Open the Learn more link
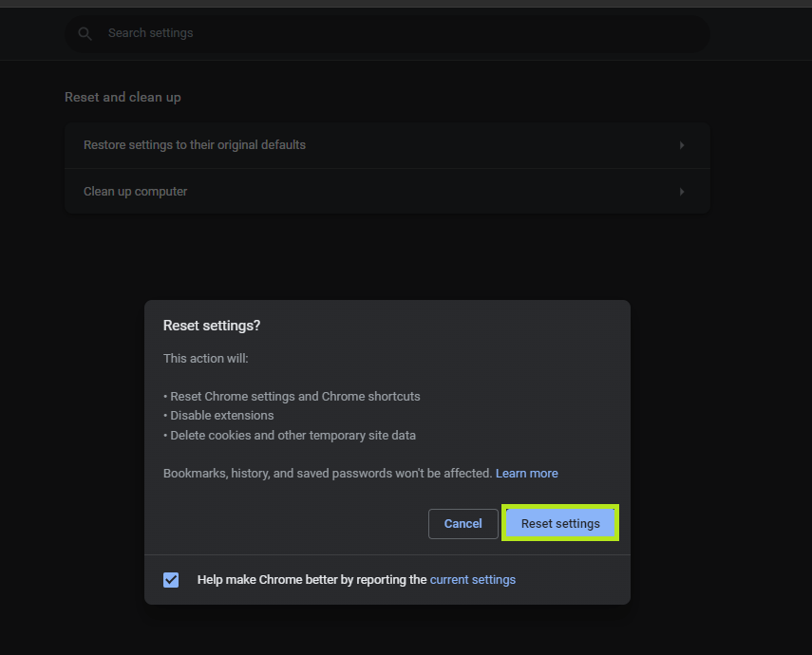 coord(526,473)
